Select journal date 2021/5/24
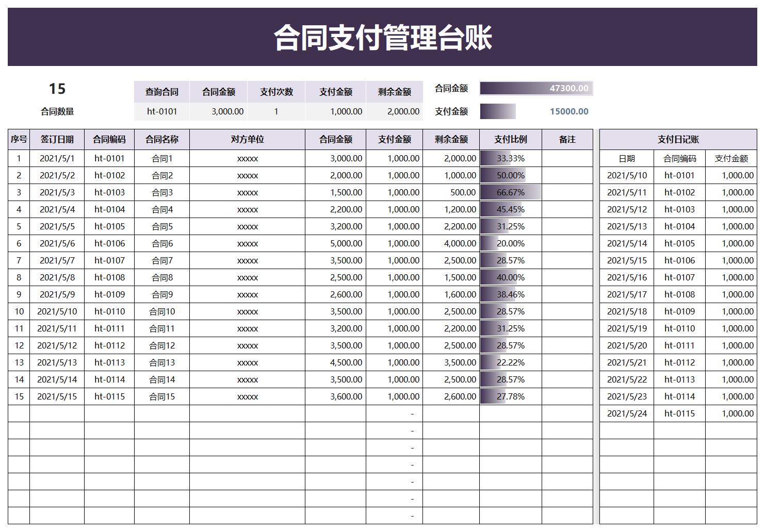This screenshot has height=532, width=765. point(627,413)
